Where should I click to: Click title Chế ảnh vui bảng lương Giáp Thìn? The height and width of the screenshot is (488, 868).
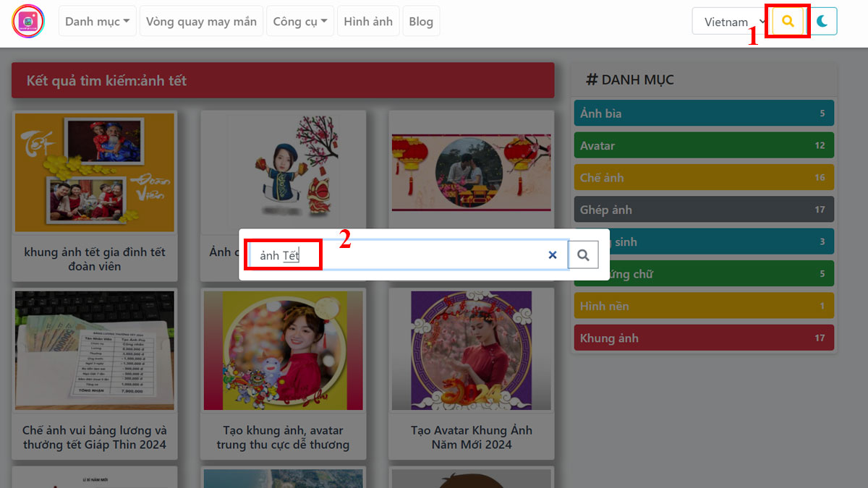point(95,437)
